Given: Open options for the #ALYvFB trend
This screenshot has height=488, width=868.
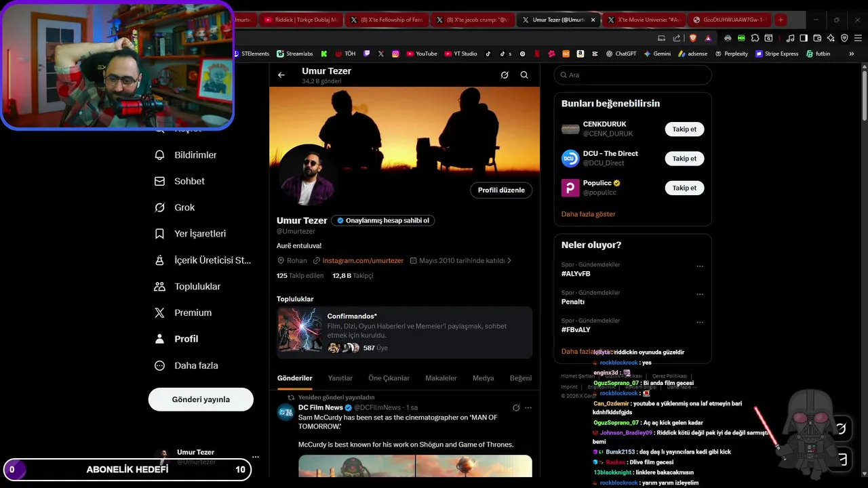Looking at the screenshot, I should point(700,267).
